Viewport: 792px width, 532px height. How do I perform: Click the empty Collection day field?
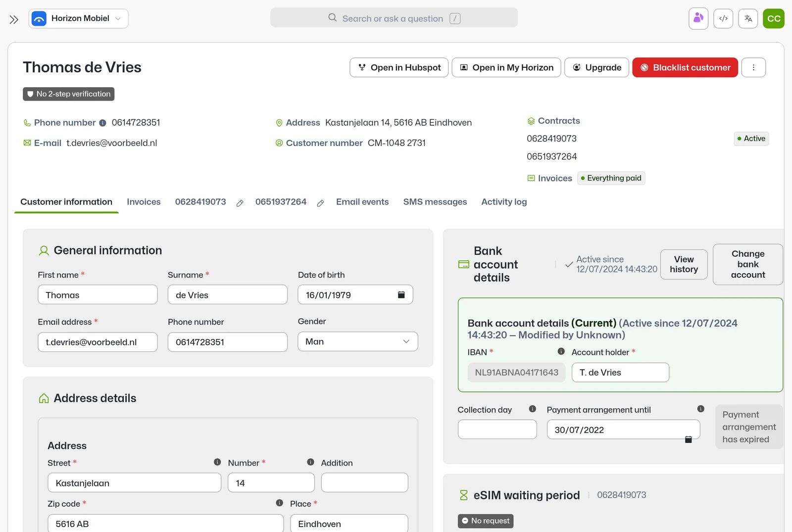point(497,430)
